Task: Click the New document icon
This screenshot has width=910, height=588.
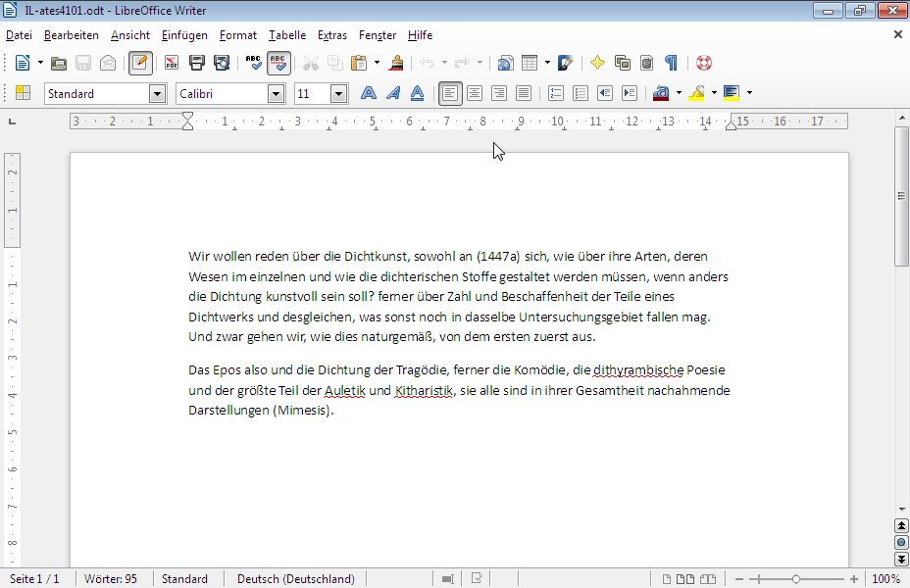Action: [23, 63]
